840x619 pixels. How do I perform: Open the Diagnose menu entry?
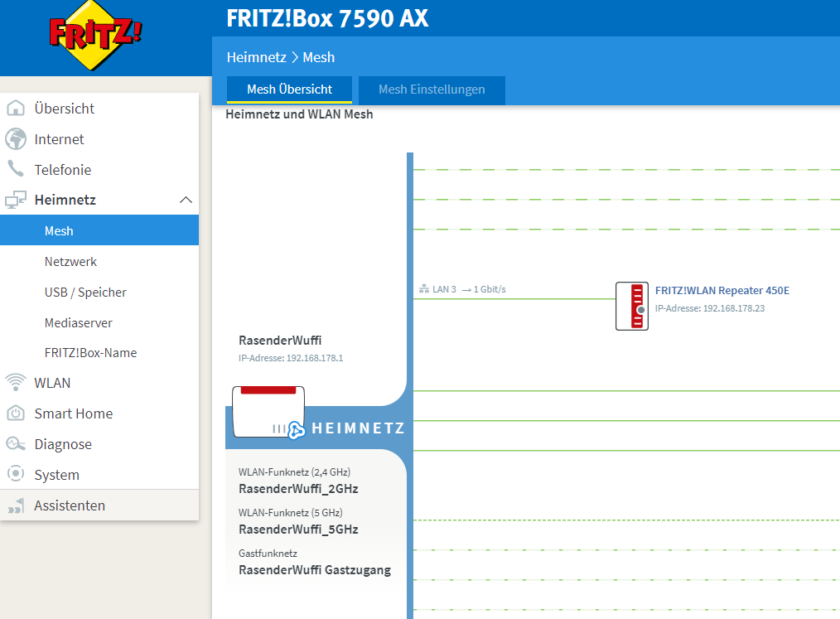click(x=99, y=444)
